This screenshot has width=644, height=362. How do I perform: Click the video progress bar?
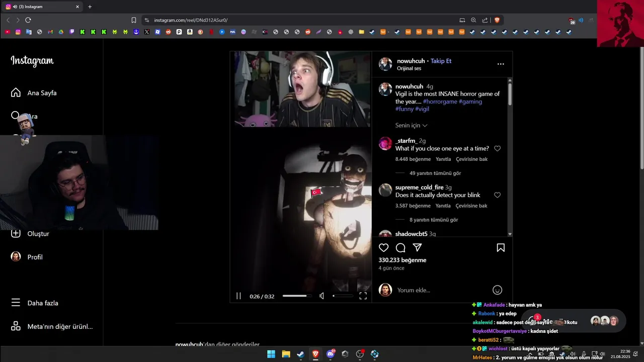297,296
